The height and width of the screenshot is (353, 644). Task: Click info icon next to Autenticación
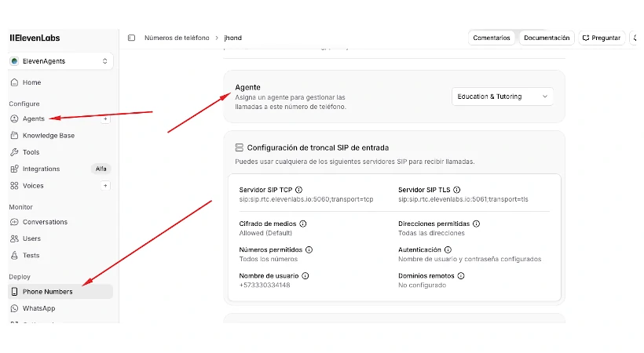click(x=448, y=249)
